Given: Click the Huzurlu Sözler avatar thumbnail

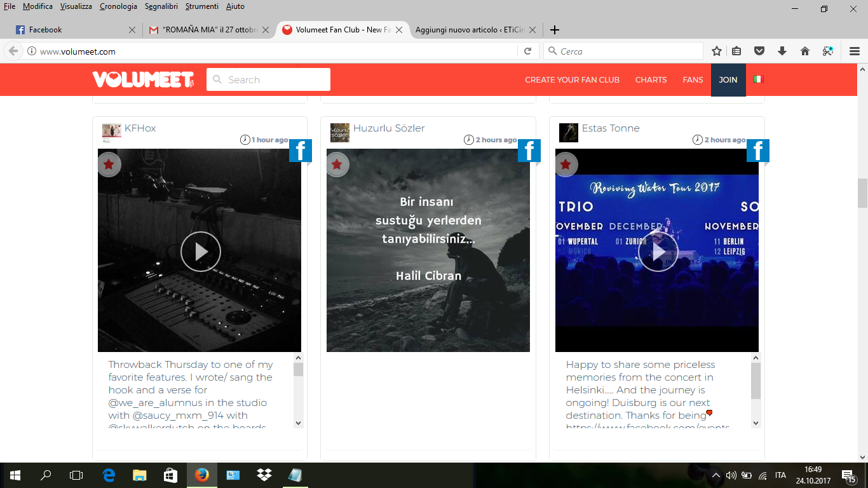Looking at the screenshot, I should click(340, 132).
